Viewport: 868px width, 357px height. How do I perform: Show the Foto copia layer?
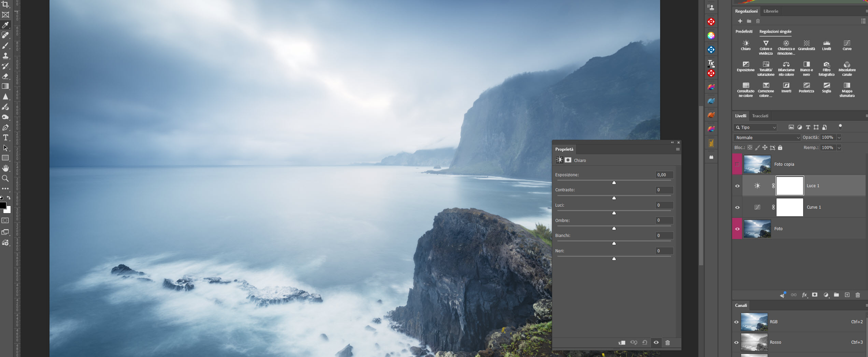737,164
